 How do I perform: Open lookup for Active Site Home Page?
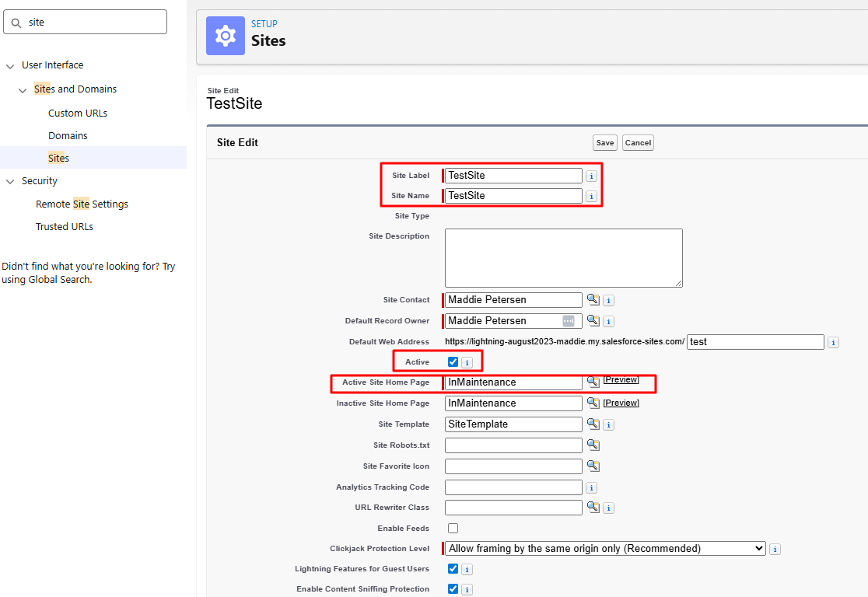coord(593,381)
